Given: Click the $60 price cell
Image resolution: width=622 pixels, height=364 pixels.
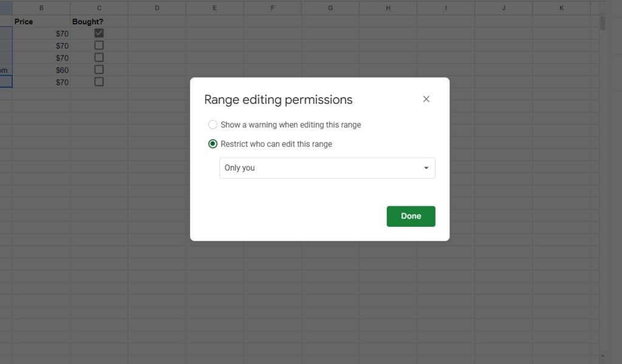Looking at the screenshot, I should point(41,70).
